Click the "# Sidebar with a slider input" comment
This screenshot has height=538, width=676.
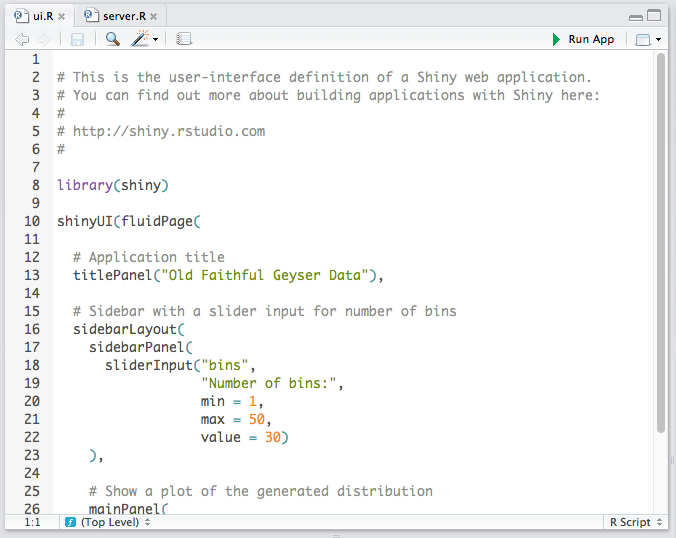[x=265, y=311]
